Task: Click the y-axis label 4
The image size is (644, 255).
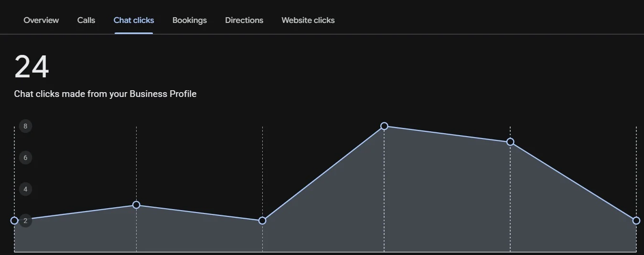Action: pos(25,189)
